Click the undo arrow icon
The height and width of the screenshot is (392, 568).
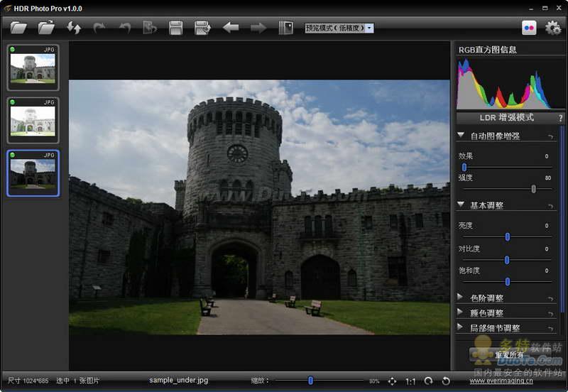click(x=125, y=28)
